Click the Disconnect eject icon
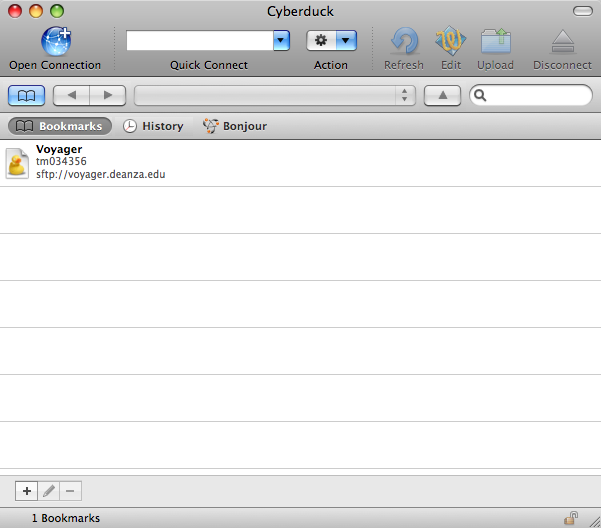Viewport: 601px width, 528px height. [562, 41]
